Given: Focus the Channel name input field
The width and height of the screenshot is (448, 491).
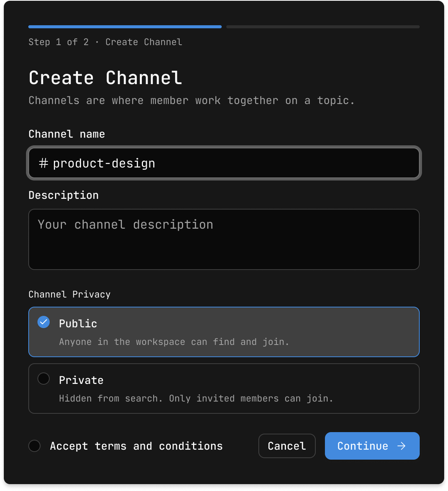Looking at the screenshot, I should coord(224,163).
